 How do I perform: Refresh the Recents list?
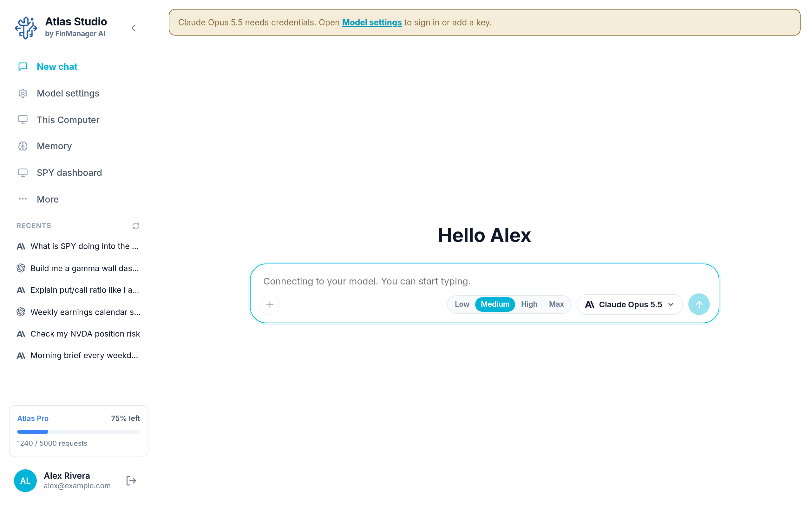coord(135,226)
